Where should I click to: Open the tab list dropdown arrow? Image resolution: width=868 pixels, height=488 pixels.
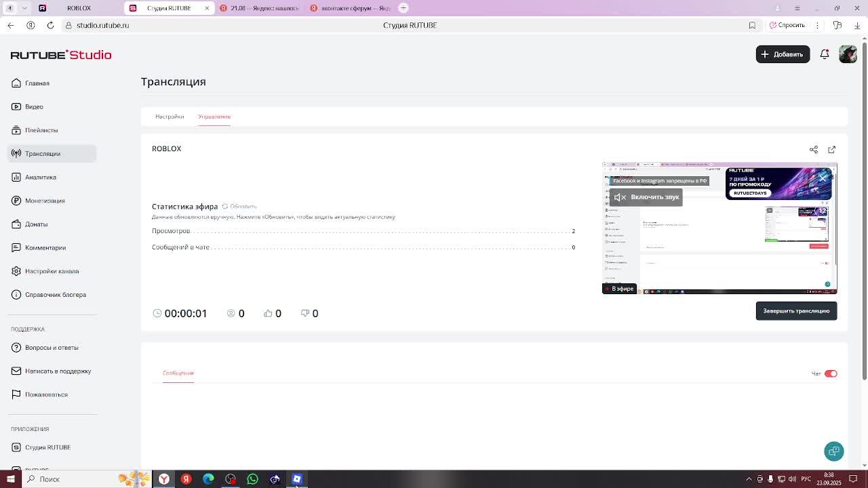tap(24, 8)
